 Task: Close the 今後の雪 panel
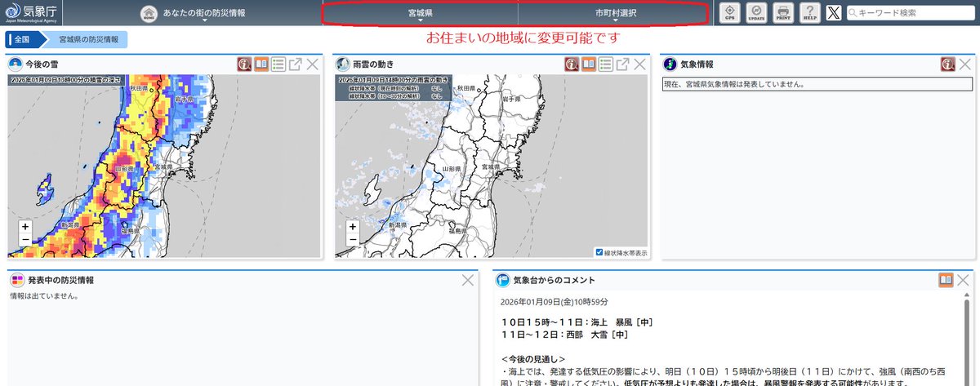313,64
